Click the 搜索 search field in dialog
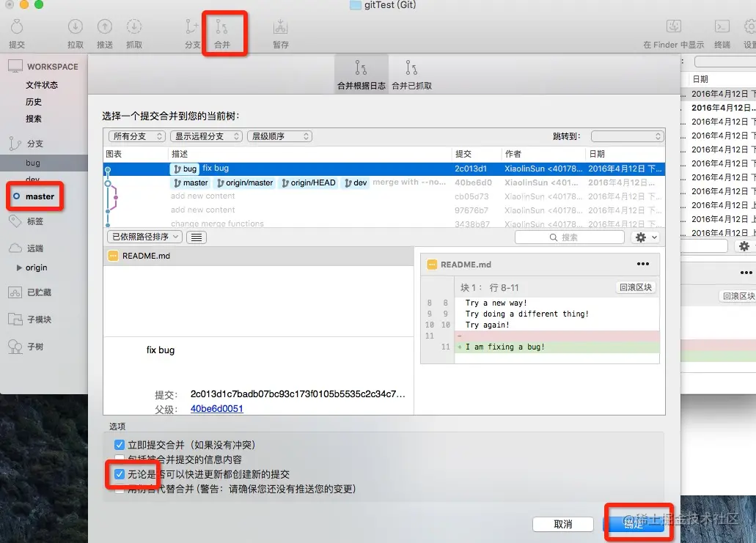 pyautogui.click(x=570, y=237)
